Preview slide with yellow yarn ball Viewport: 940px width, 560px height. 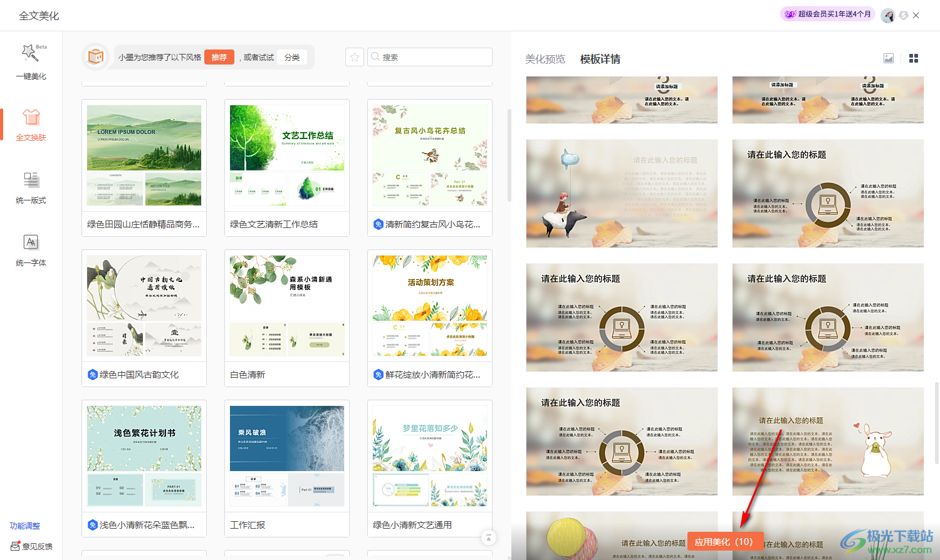622,536
